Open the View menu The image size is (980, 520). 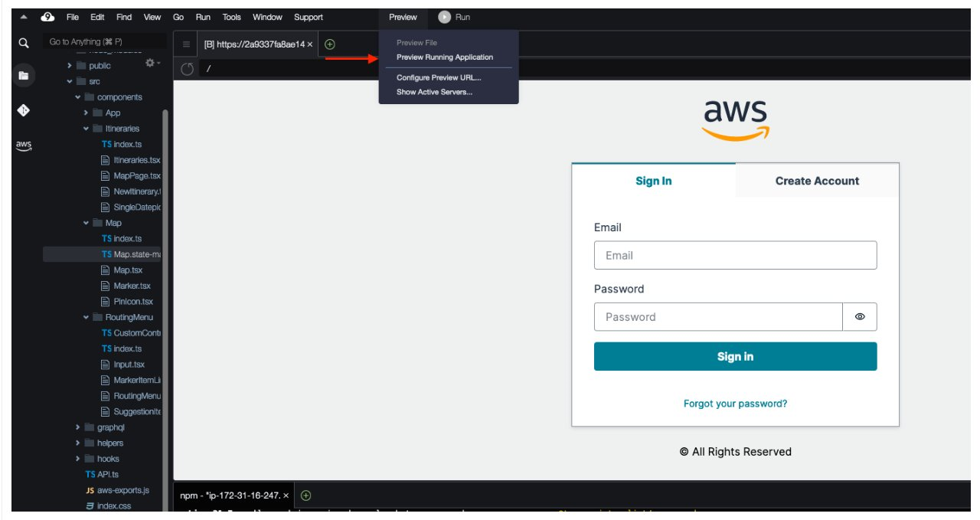coord(152,17)
